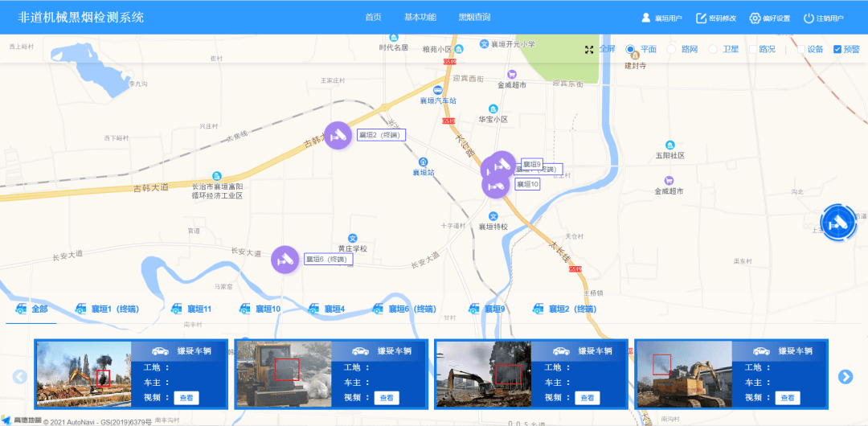Open the 基本功能 menu

click(x=420, y=18)
